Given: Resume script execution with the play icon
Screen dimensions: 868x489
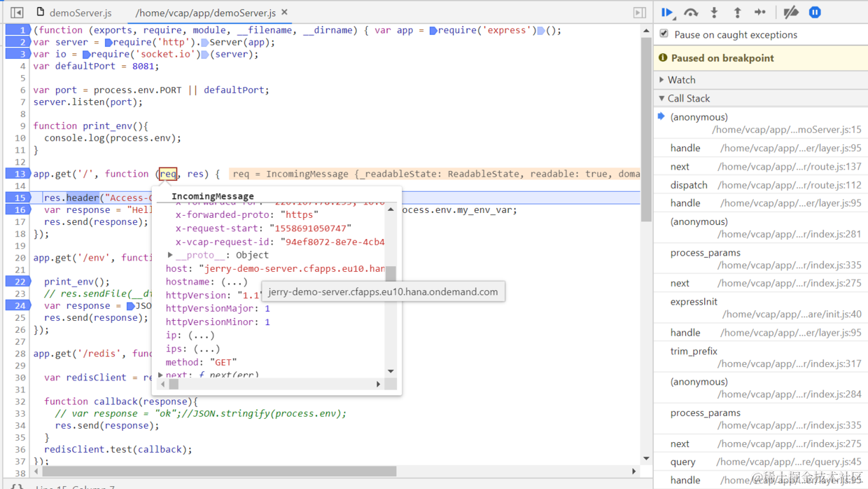Looking at the screenshot, I should point(667,13).
